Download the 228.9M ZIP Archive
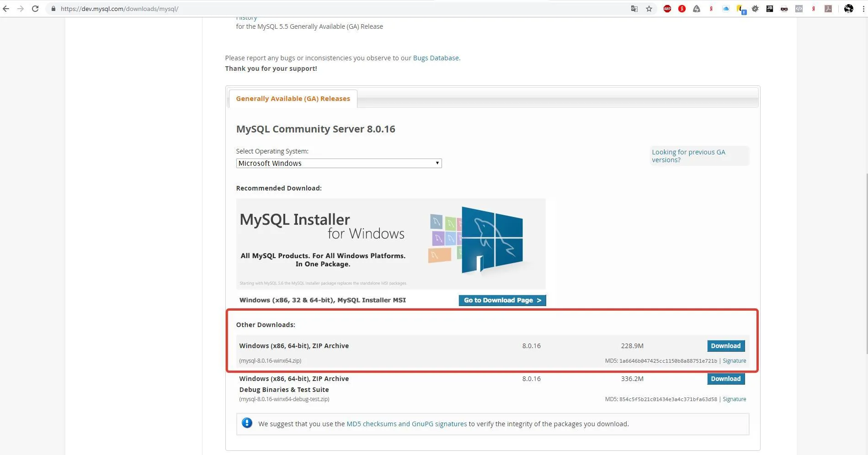The image size is (868, 455). (x=725, y=346)
